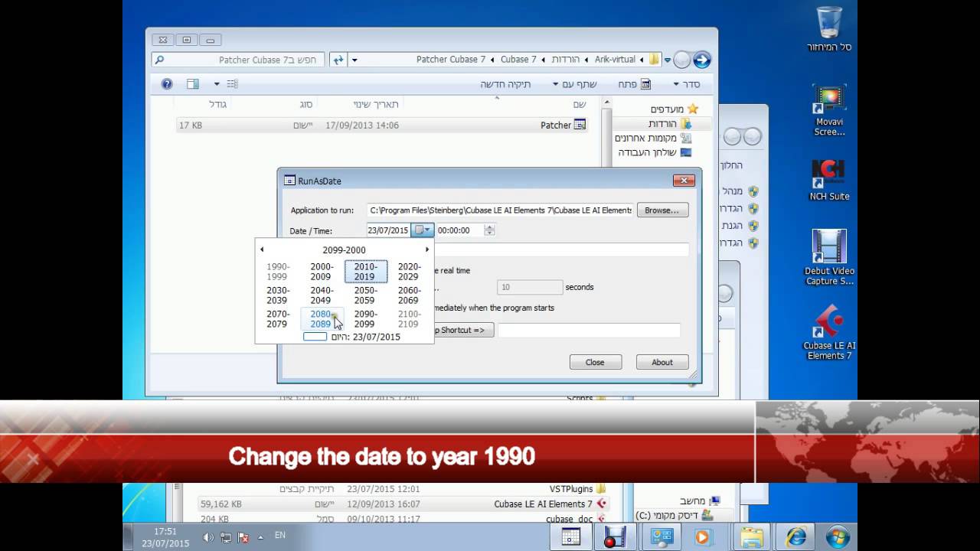Go to next century in calendar
This screenshot has height=551, width=980.
(427, 249)
